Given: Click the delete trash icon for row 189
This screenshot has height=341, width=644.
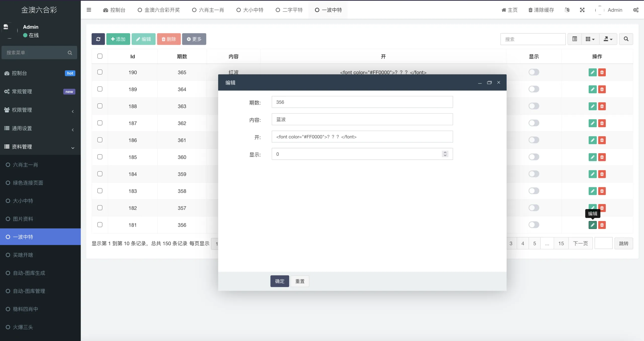Looking at the screenshot, I should [x=602, y=89].
